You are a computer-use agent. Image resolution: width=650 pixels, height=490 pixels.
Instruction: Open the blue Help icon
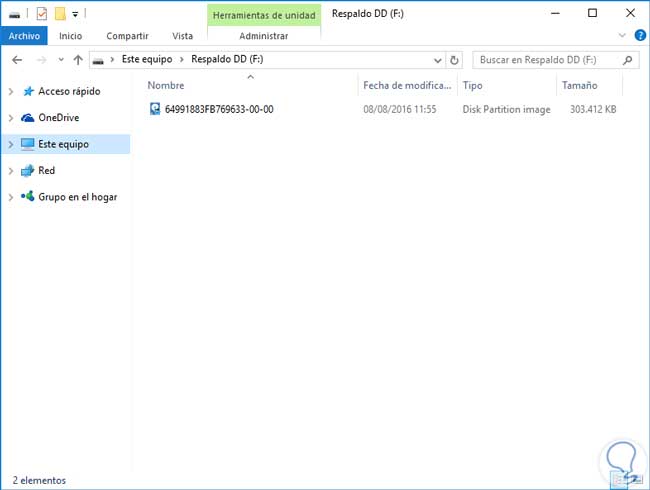[640, 36]
